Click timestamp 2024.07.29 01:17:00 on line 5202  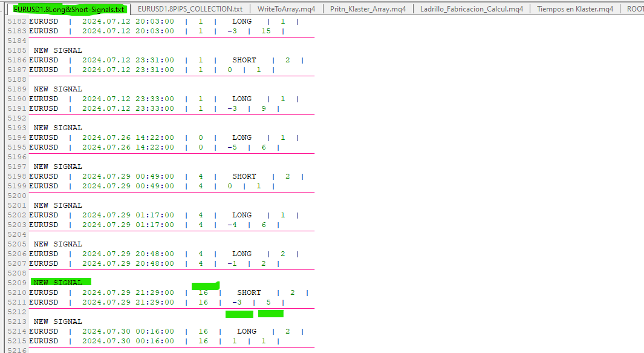pyautogui.click(x=128, y=215)
